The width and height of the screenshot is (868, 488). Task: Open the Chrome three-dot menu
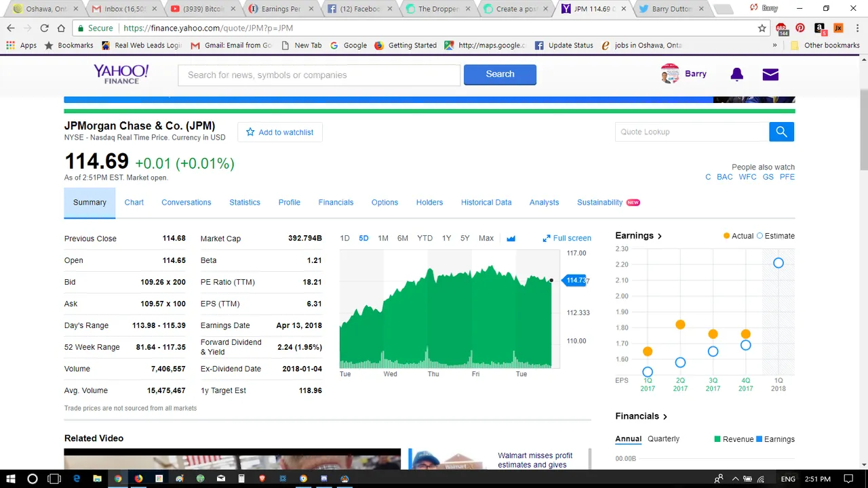tap(856, 28)
